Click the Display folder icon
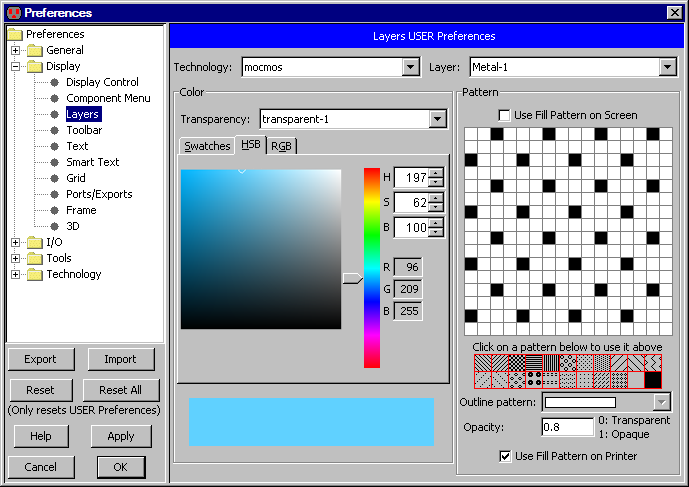The image size is (689, 487). [x=35, y=66]
